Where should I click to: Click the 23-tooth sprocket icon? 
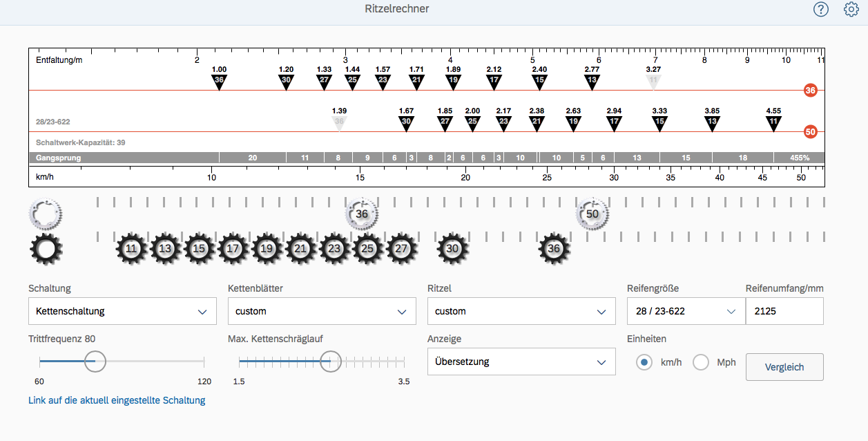(334, 249)
